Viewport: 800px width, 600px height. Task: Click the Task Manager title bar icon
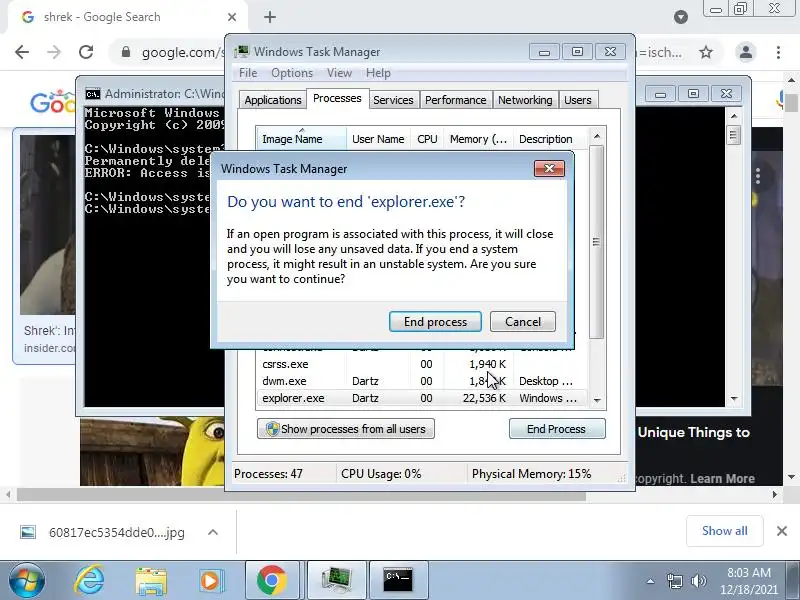coord(241,52)
